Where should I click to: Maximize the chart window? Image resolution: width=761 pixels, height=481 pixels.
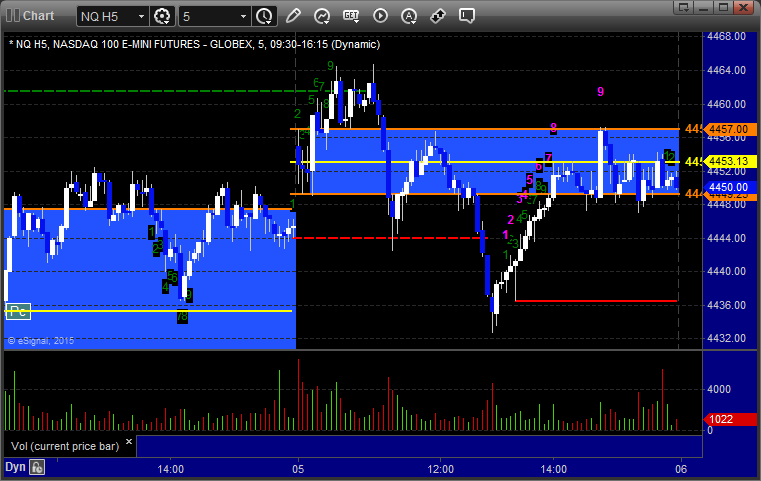(724, 7)
